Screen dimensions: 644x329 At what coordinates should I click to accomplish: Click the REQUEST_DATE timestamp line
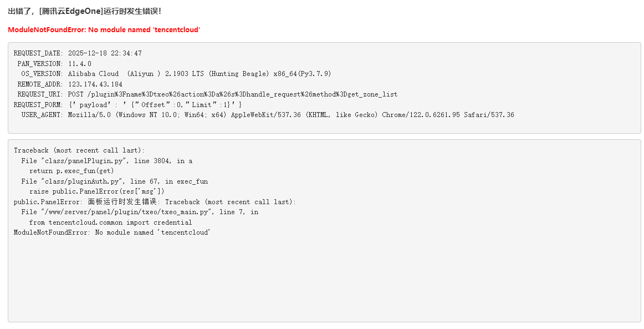pos(78,53)
